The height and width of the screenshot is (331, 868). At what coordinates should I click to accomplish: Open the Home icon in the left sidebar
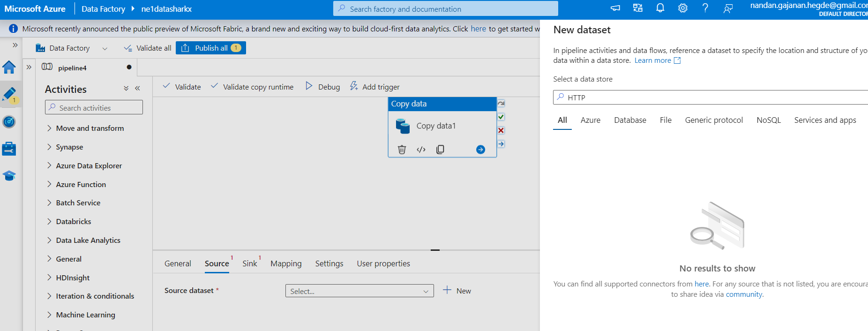pyautogui.click(x=9, y=68)
